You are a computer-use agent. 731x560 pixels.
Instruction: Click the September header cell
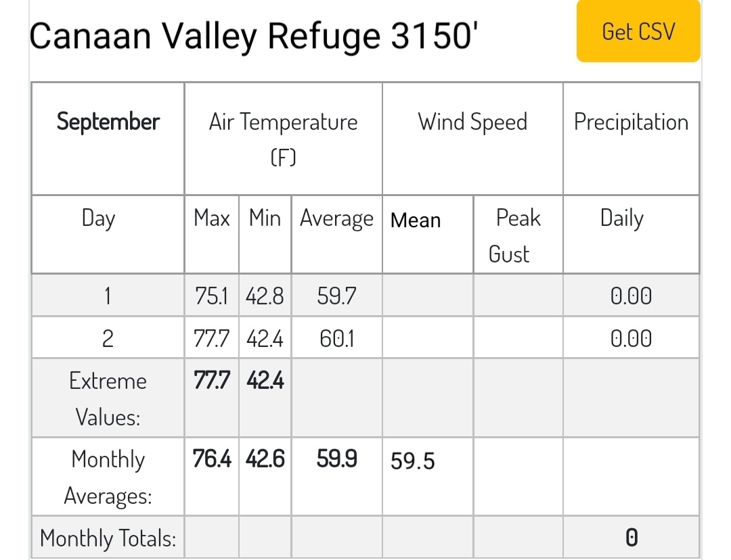click(108, 139)
